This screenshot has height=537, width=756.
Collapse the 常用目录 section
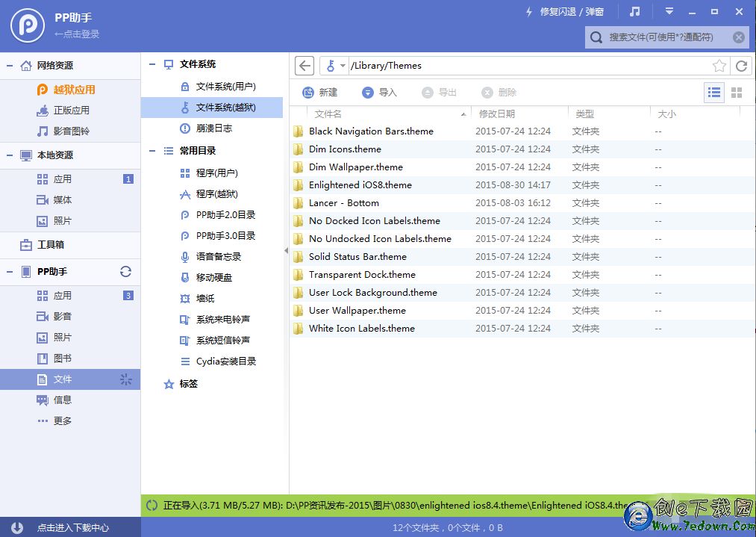[152, 149]
